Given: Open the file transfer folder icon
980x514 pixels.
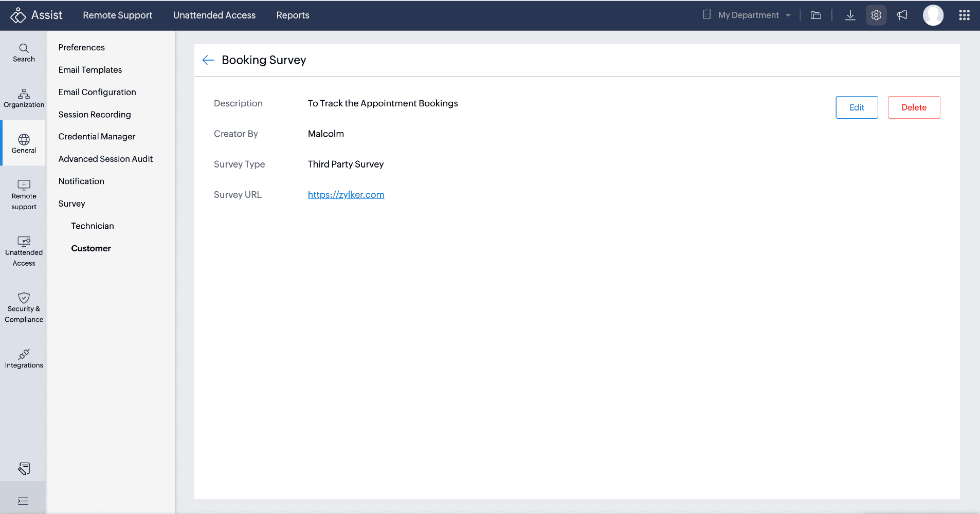Looking at the screenshot, I should [816, 15].
